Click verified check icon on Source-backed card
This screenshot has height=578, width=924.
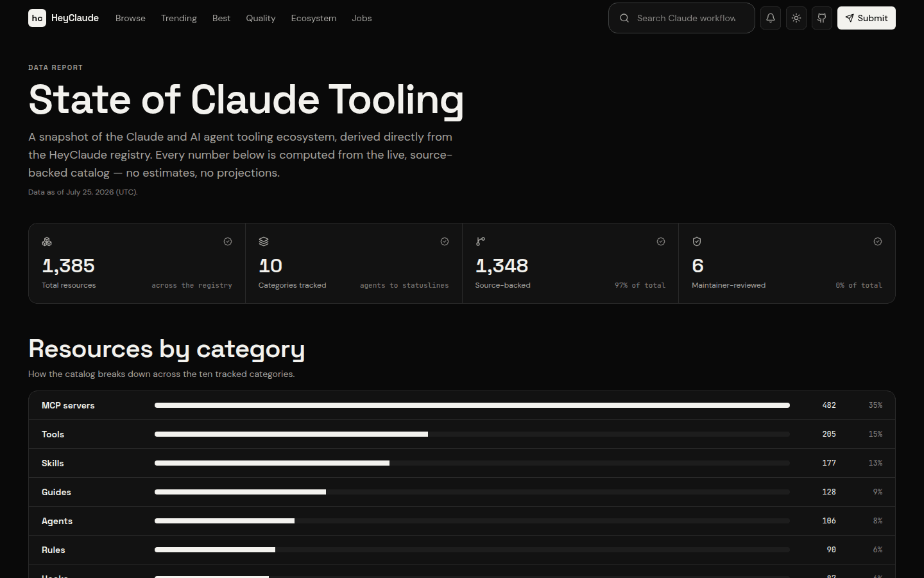[661, 241]
